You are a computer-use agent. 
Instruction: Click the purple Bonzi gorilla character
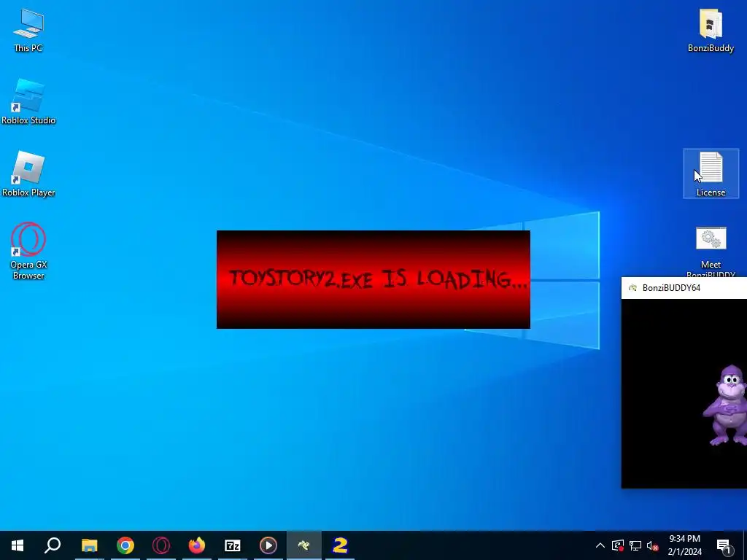(727, 405)
